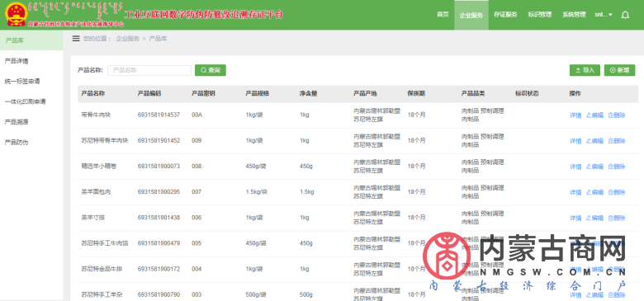Click the 产品产地 column header
This screenshot has width=644, height=301.
tap(365, 93)
